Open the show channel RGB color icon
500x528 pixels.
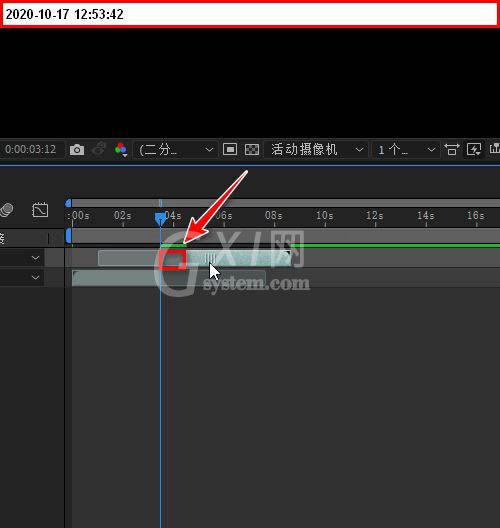pyautogui.click(x=121, y=150)
